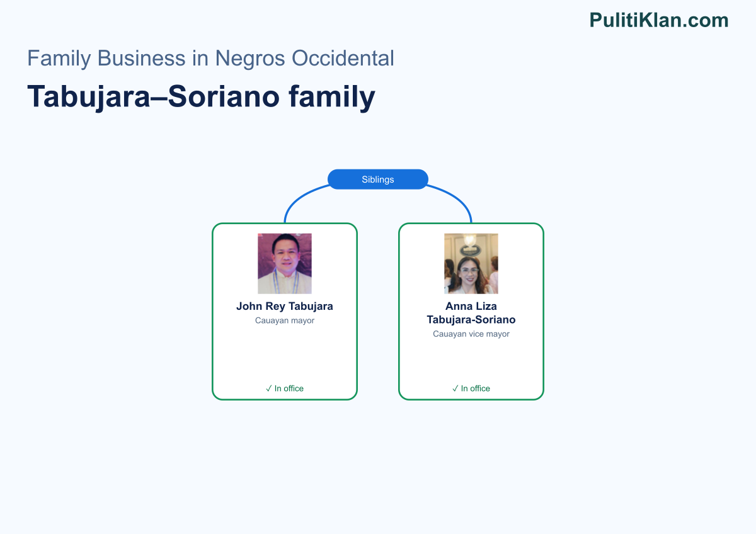Click Family Business in Negros Occidental subtitle

coord(210,58)
